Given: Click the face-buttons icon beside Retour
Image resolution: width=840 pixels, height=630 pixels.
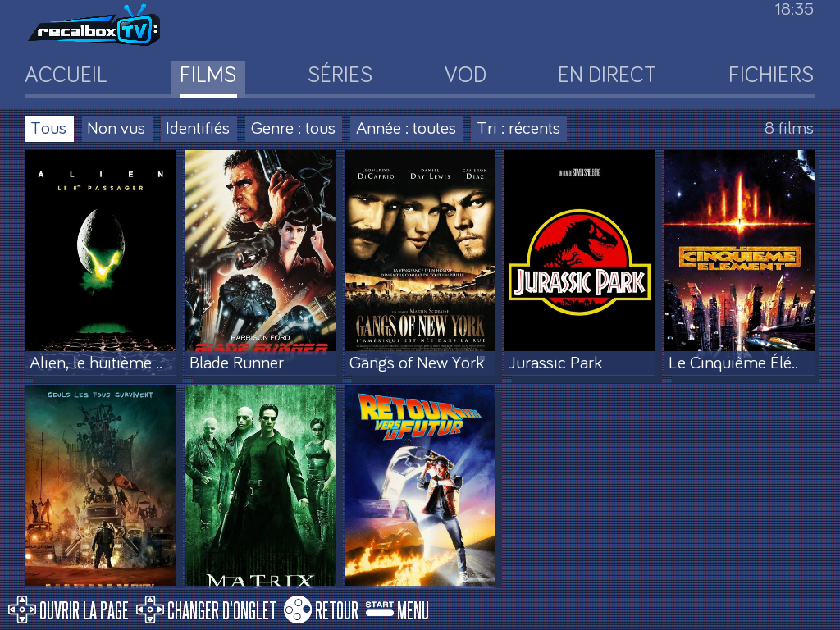Looking at the screenshot, I should click(x=297, y=609).
